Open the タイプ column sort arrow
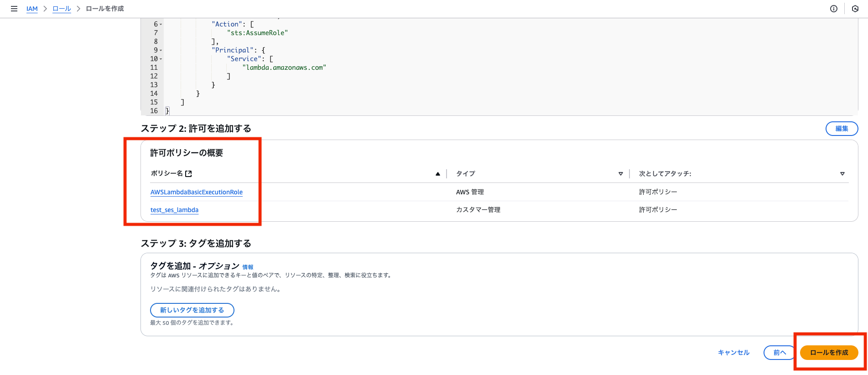868x375 pixels. click(x=620, y=174)
